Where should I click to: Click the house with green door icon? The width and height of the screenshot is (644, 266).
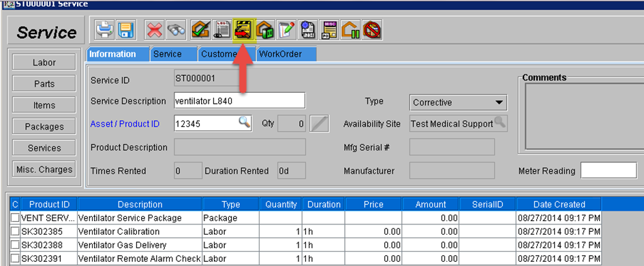pyautogui.click(x=265, y=30)
